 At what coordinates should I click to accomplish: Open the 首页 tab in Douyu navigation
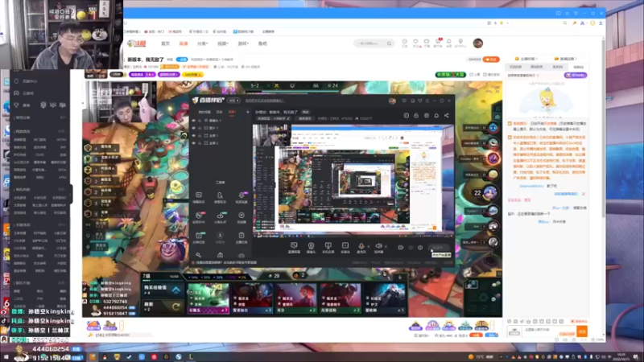point(165,43)
